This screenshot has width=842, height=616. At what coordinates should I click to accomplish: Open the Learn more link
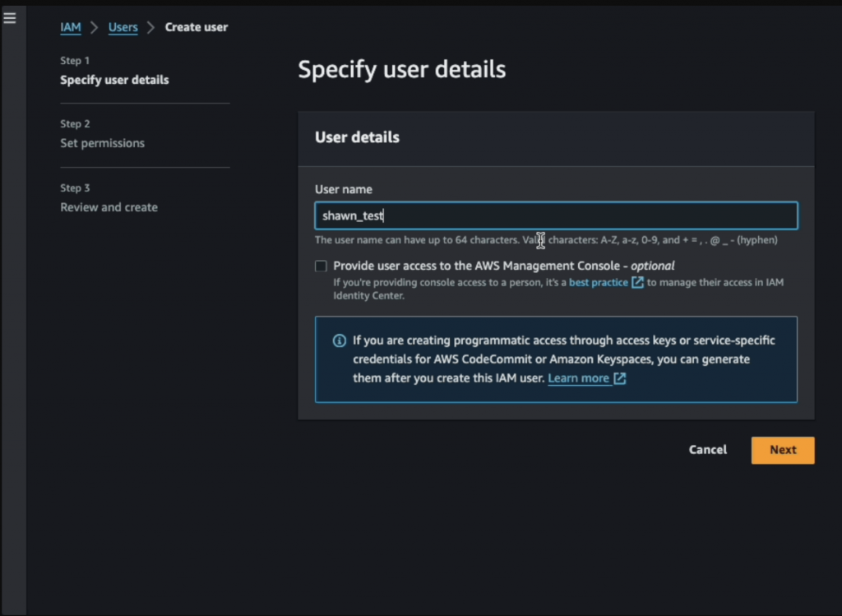tap(578, 378)
